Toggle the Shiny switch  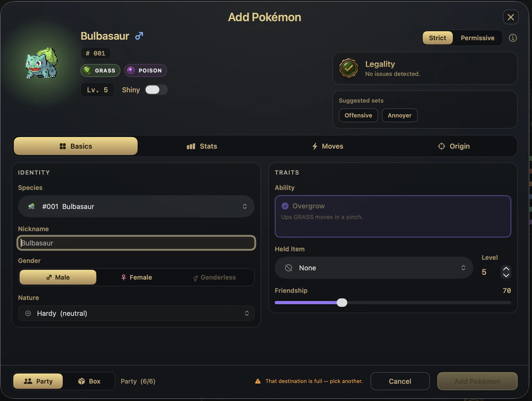coord(156,90)
